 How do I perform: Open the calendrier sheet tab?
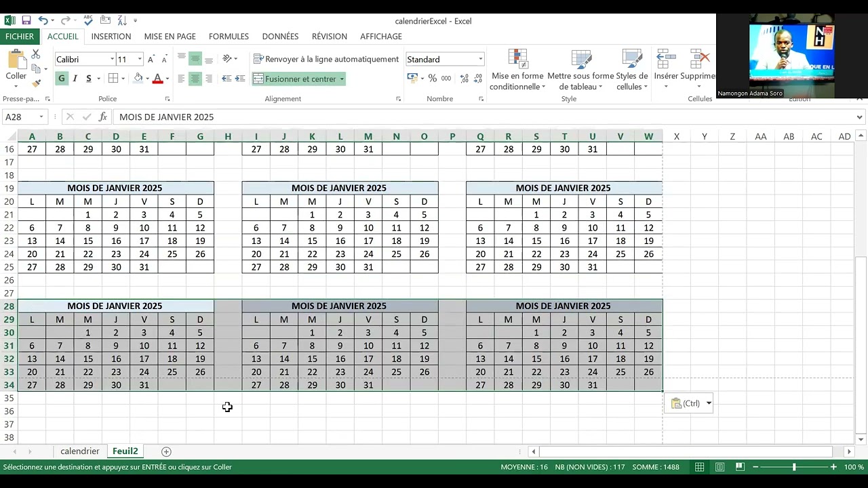click(x=79, y=451)
